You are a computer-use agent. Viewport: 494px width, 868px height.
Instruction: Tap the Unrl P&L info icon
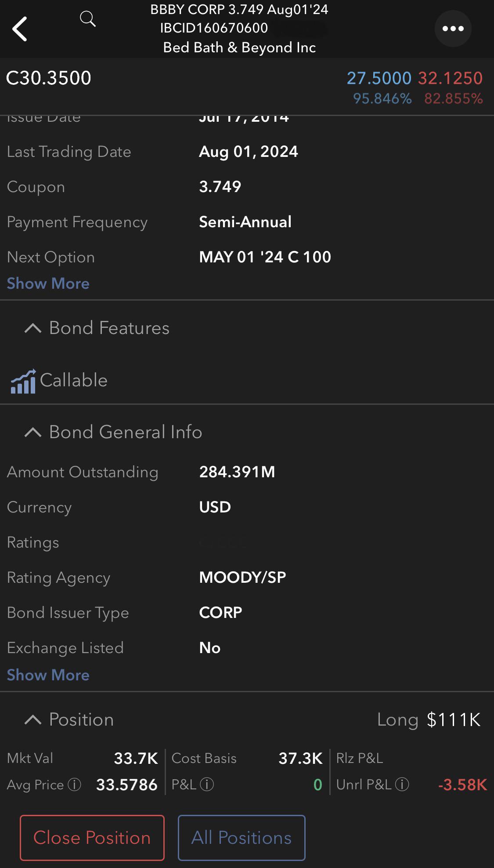402,785
